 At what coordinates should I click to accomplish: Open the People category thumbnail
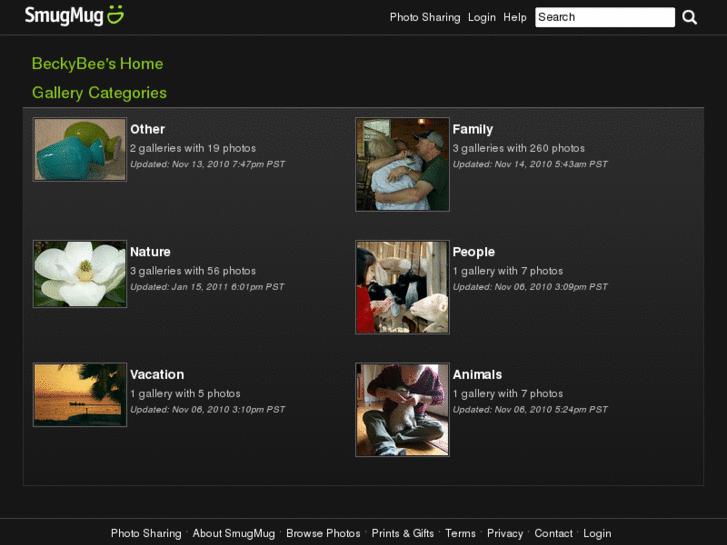point(402,287)
